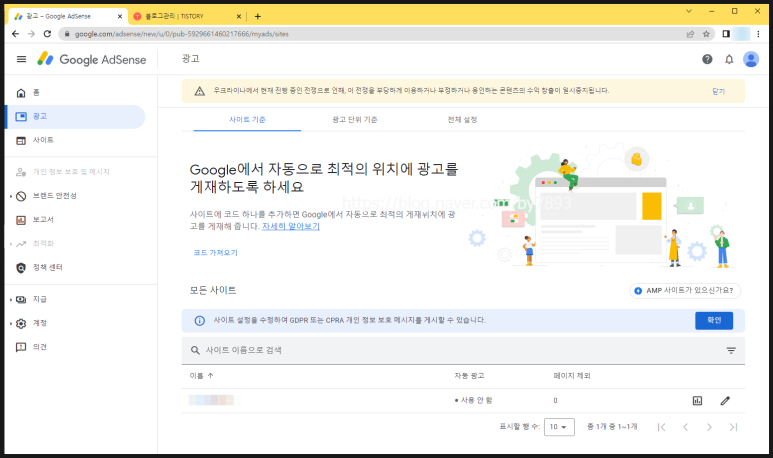Open the table filter icon
773x458 pixels.
(731, 351)
